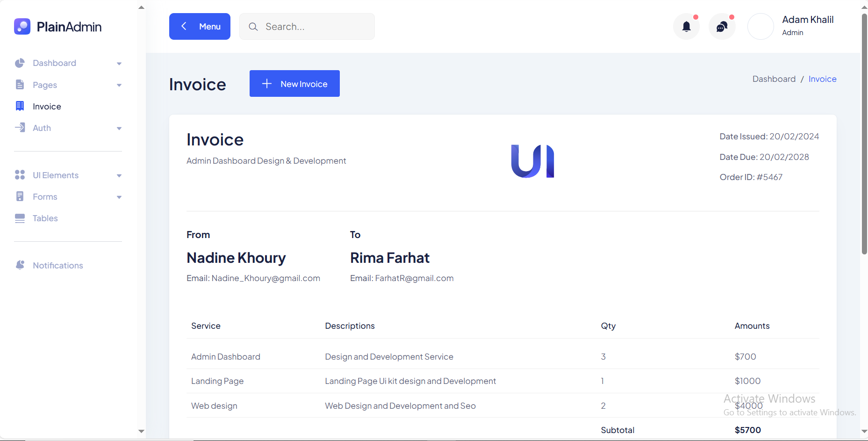Image resolution: width=868 pixels, height=441 pixels.
Task: Click the Adam Khalil profile avatar
Action: pos(760,27)
